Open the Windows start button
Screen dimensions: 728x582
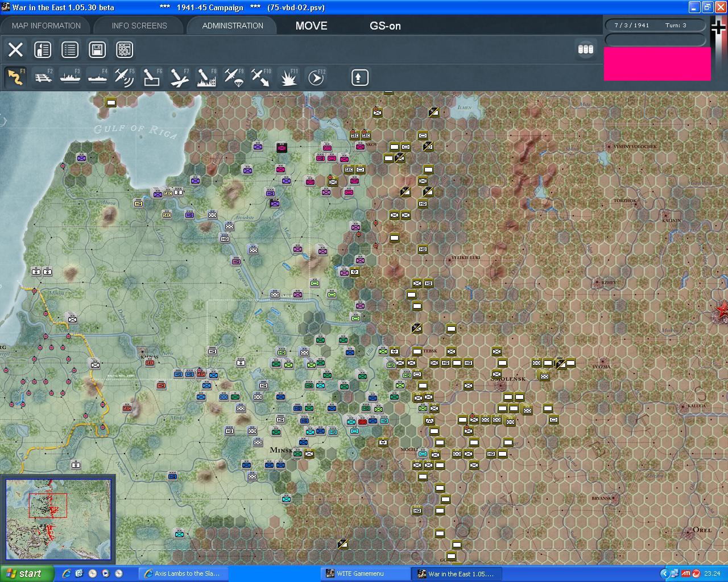point(27,573)
